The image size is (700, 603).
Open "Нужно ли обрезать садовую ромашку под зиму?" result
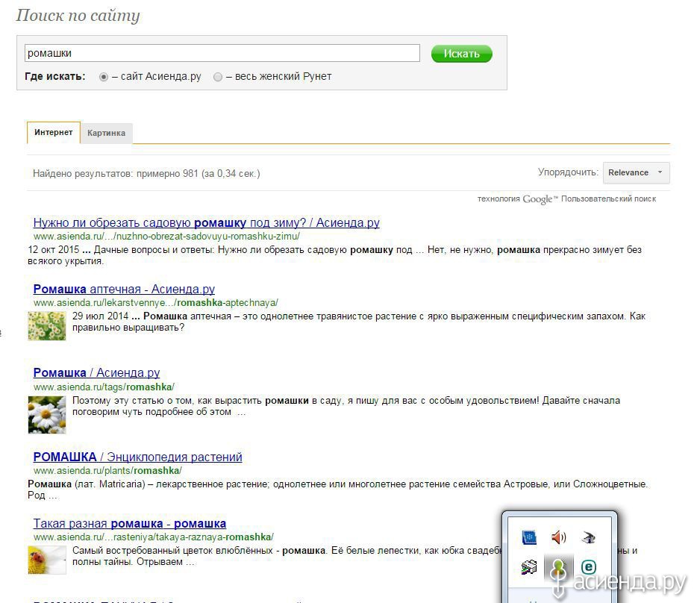[206, 222]
